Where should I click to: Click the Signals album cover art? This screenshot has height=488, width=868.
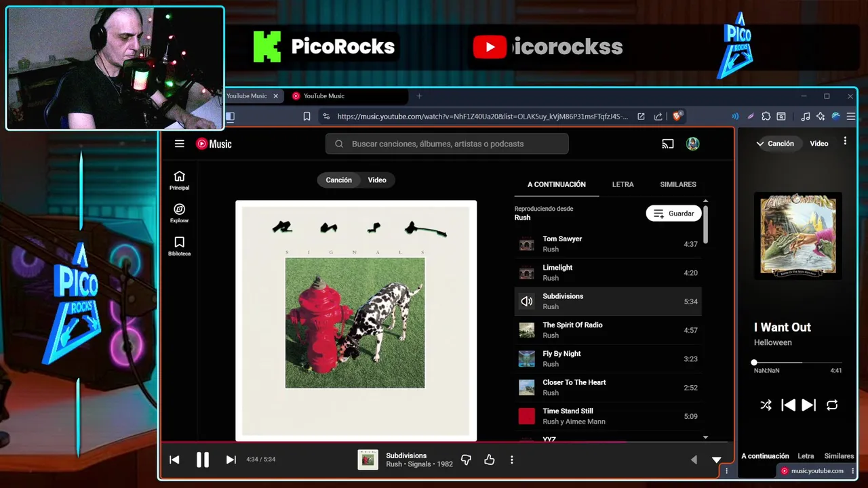(356, 321)
